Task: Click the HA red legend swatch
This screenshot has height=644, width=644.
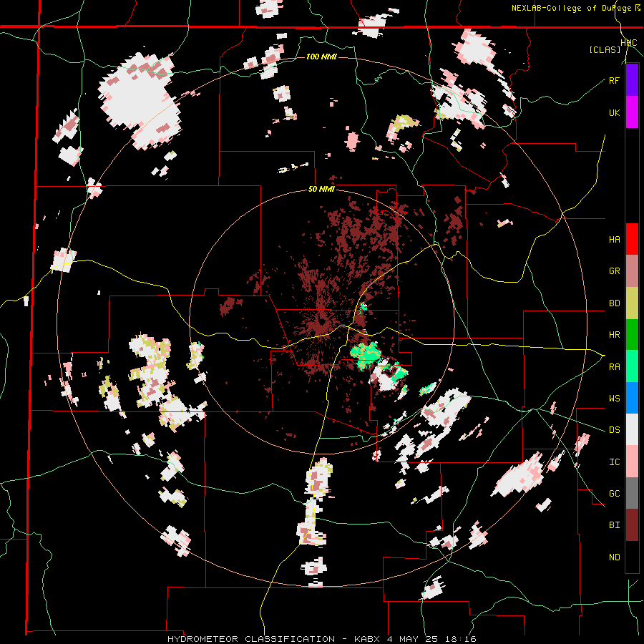Action: (632, 239)
